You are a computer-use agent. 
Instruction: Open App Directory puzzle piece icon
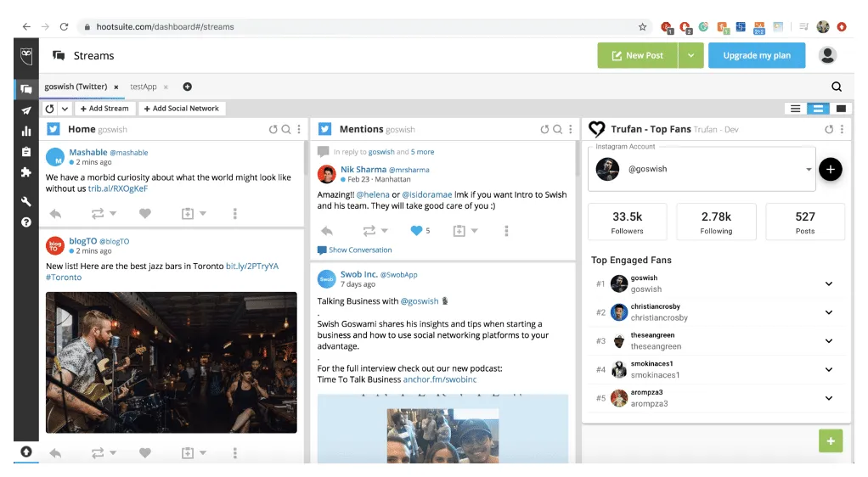[x=26, y=172]
